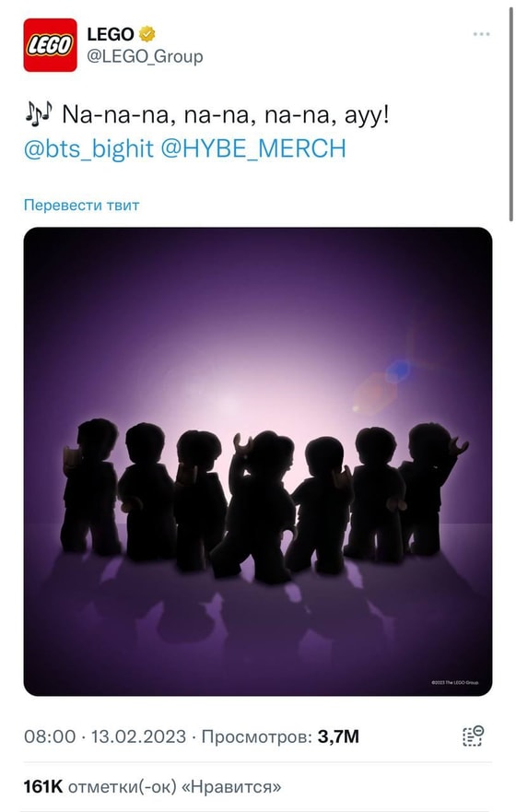Click the ©2023 The LEGO Group watermark
This screenshot has width=516, height=812.
(455, 683)
